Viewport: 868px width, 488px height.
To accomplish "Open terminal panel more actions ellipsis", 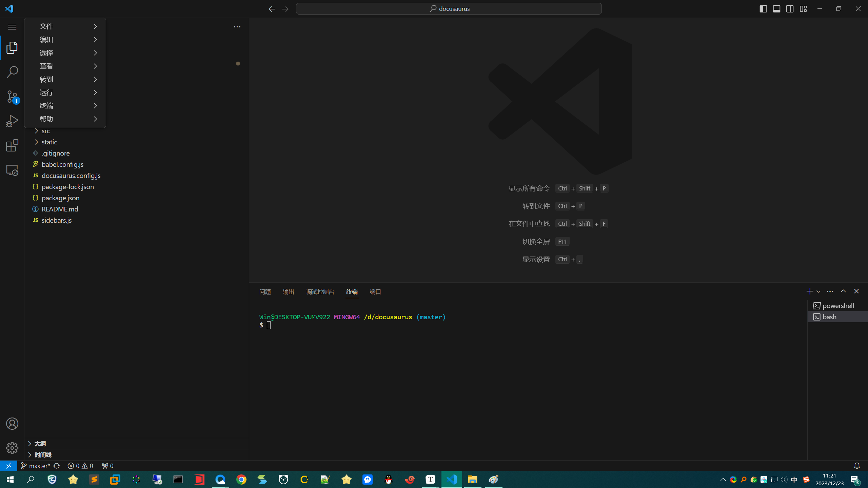I will [x=830, y=291].
